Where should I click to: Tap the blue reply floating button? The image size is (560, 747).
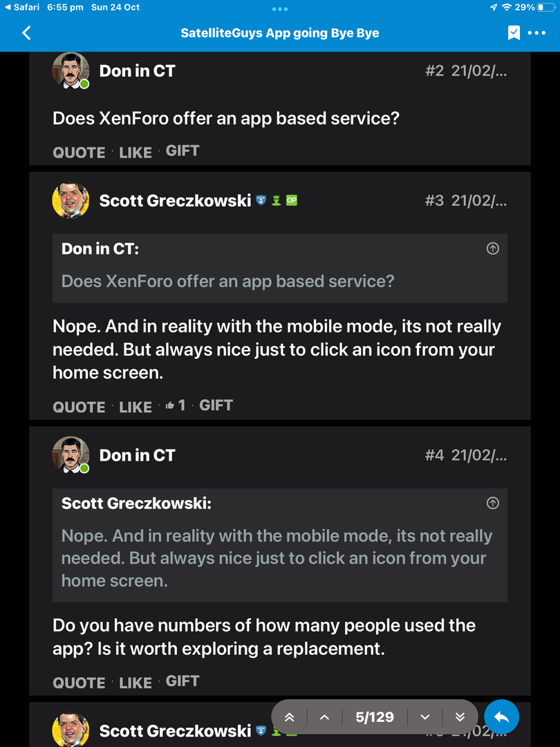click(x=502, y=717)
